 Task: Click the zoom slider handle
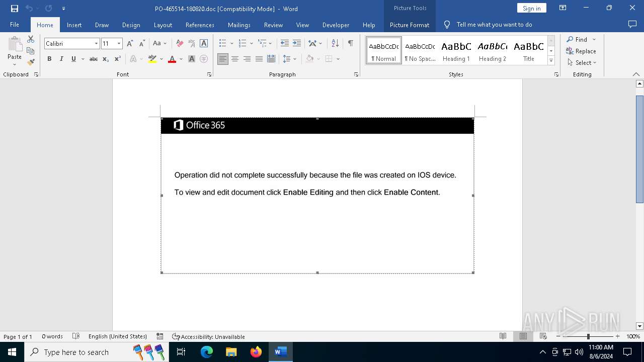pyautogui.click(x=588, y=336)
